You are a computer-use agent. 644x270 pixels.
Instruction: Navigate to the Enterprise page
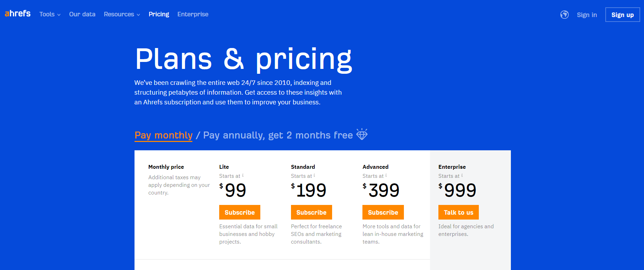point(193,14)
